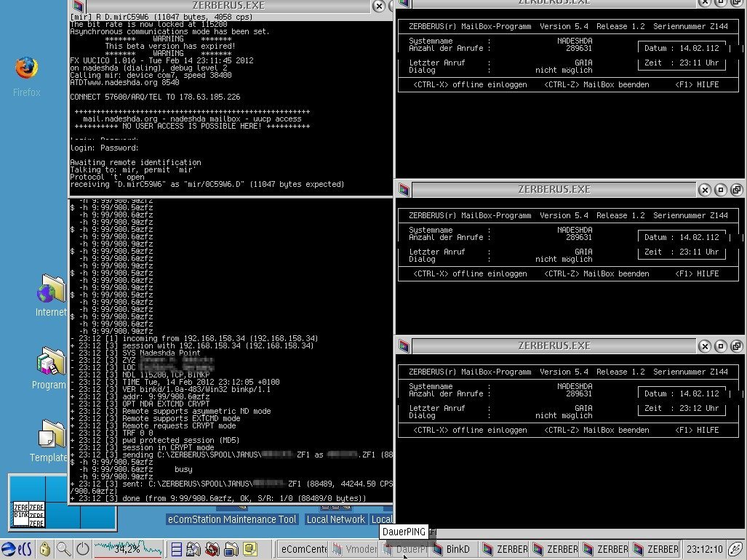Click the red toolbox tray icon
Viewport: 747px width, 560px height.
coord(212,549)
